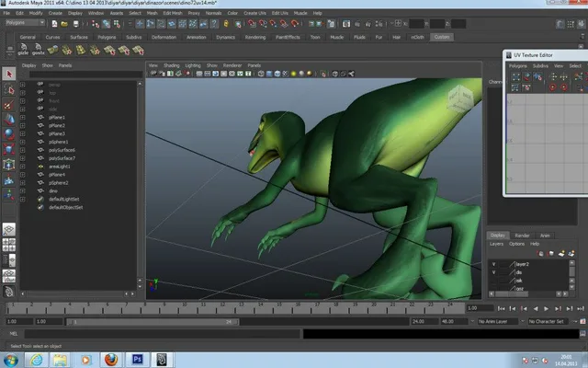The width and height of the screenshot is (588, 368).
Task: Toggle viewport grid display icon
Action: pyautogui.click(x=199, y=74)
